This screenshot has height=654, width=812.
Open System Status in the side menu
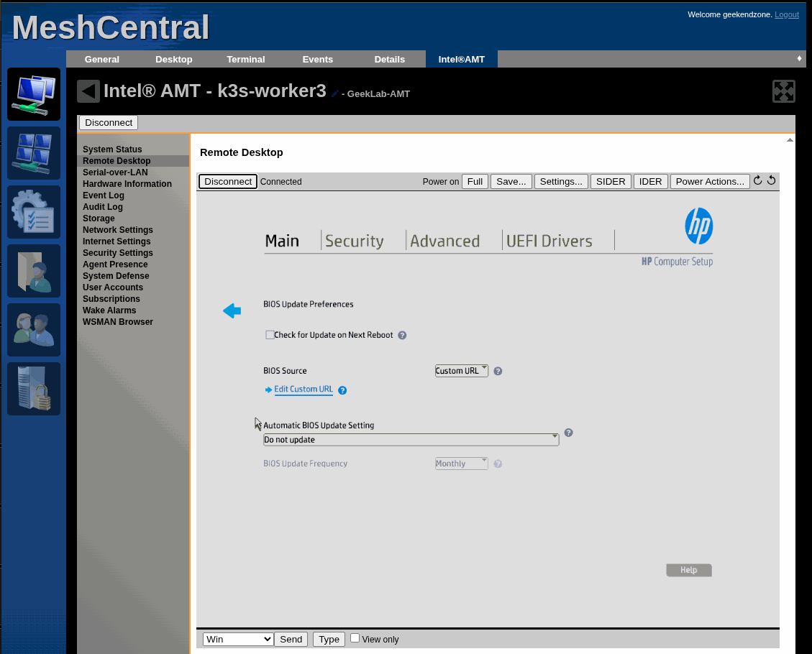112,149
